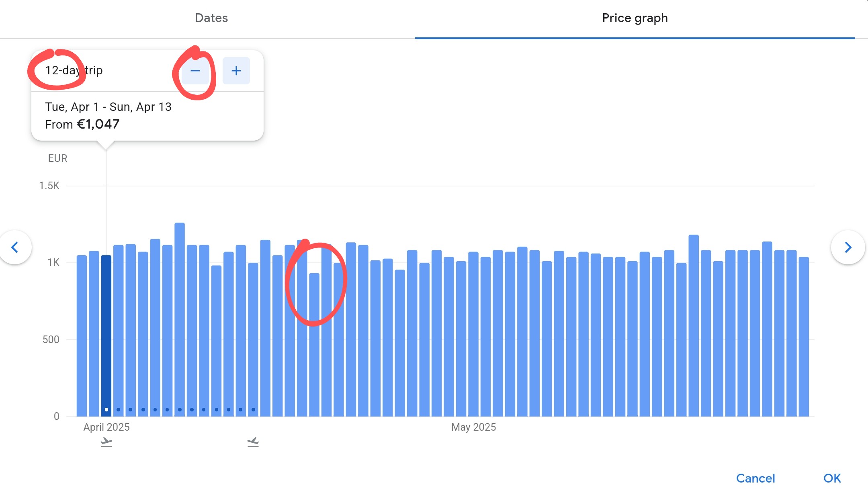The width and height of the screenshot is (868, 497).
Task: Select the lowest-priced bar circled in red
Action: tap(314, 346)
